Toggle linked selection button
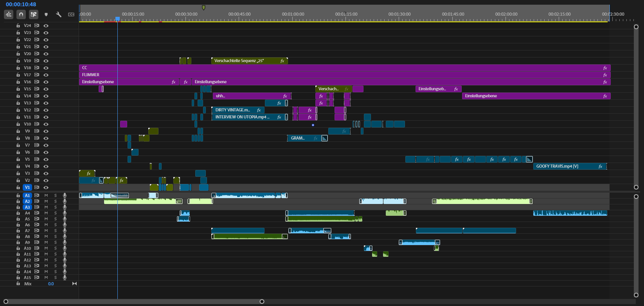This screenshot has width=644, height=306. 34,14
